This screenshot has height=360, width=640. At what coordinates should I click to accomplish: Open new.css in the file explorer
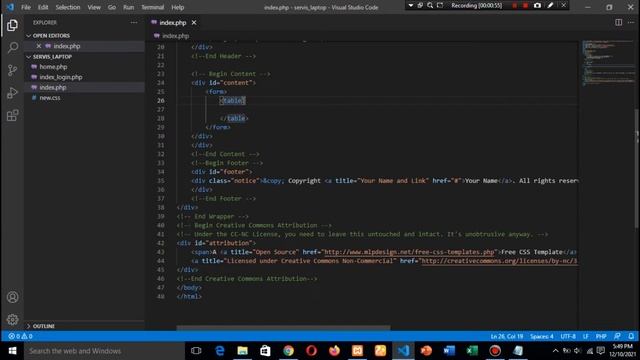click(x=50, y=98)
